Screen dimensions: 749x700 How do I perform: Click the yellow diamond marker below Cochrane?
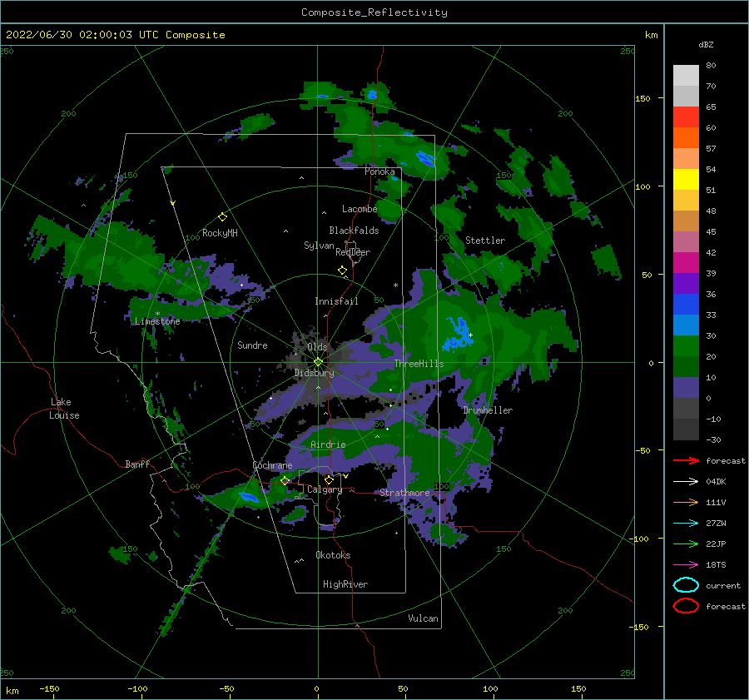click(285, 480)
